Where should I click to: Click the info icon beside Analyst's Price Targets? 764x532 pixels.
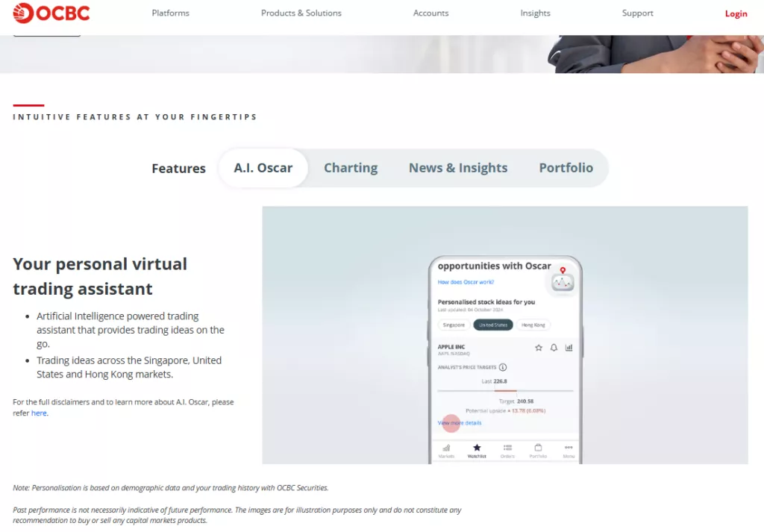503,367
